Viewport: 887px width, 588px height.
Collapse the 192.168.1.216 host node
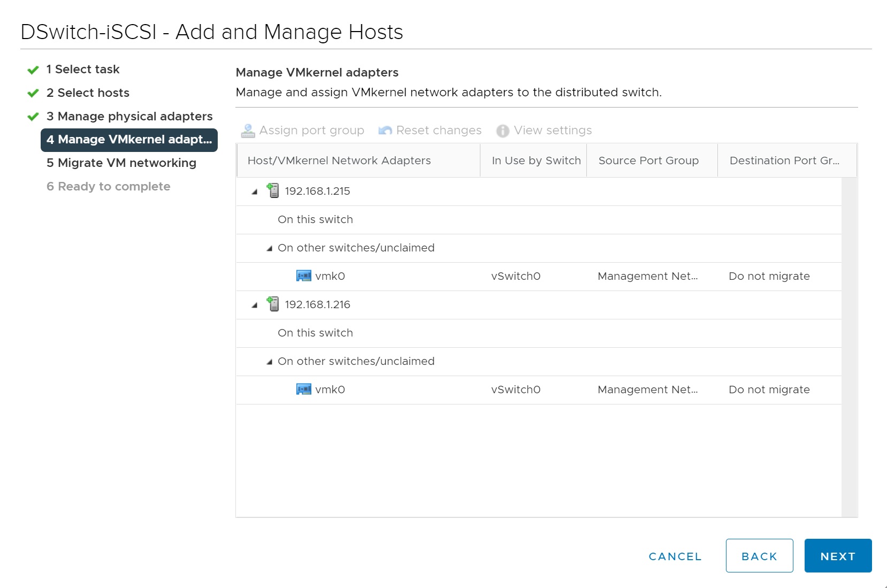[x=255, y=305]
